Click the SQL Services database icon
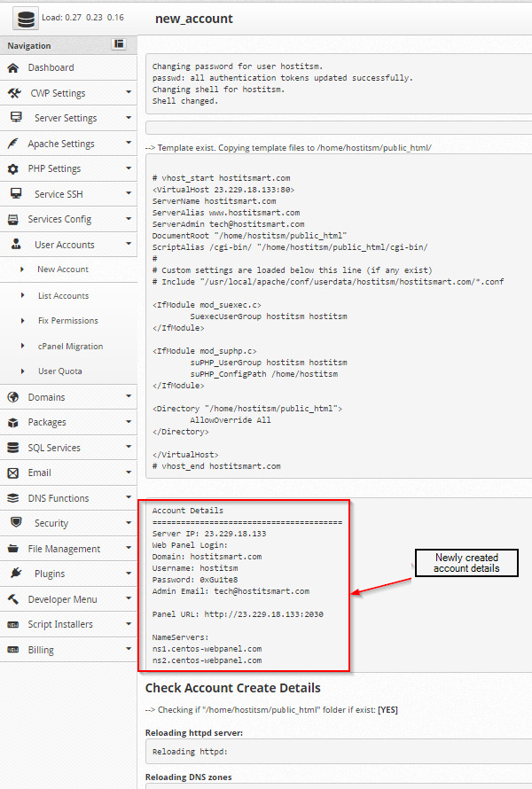532x789 pixels. 12,448
